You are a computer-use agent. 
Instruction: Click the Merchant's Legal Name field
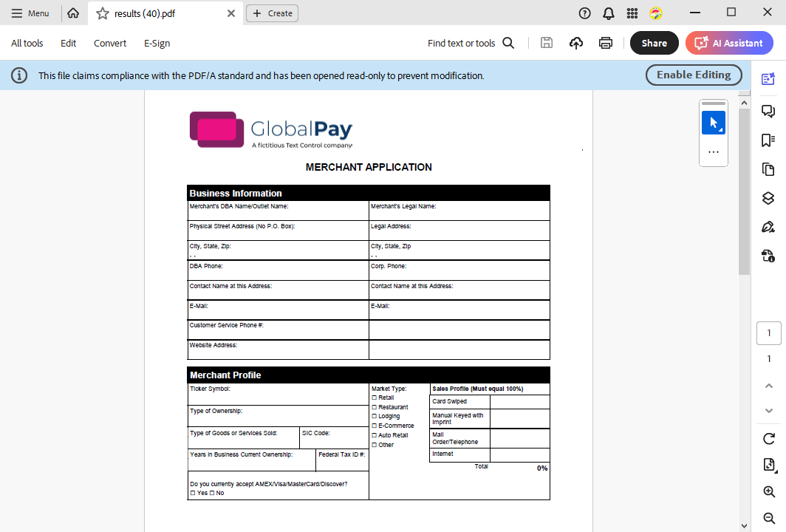click(459, 211)
